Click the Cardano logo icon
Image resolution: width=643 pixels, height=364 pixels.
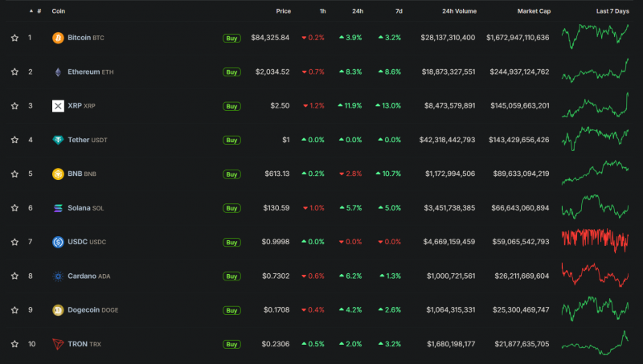tap(58, 276)
